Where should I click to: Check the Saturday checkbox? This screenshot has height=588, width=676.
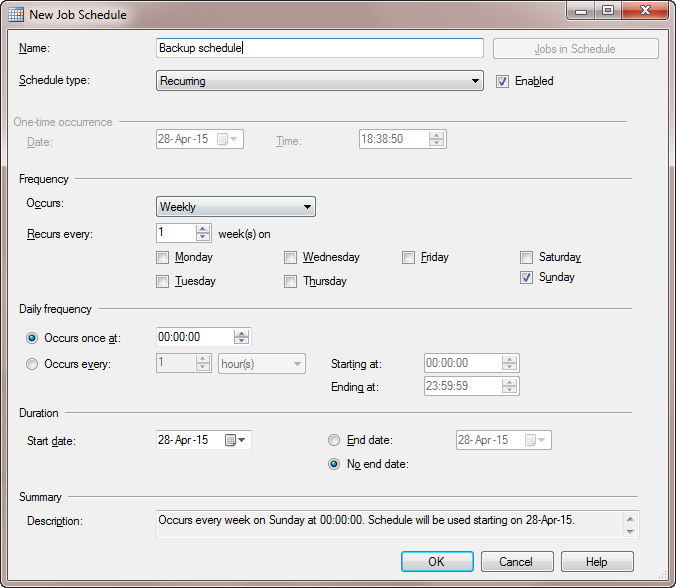[x=526, y=257]
